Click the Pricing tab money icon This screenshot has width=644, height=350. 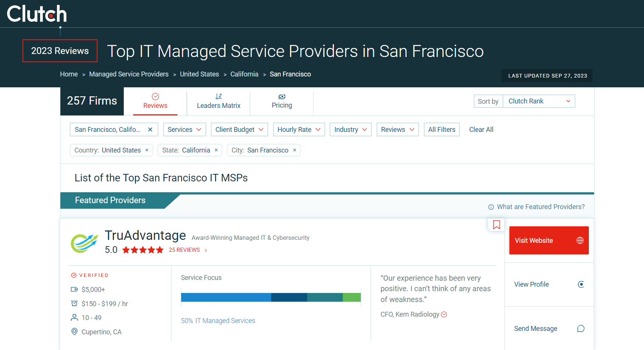point(282,97)
